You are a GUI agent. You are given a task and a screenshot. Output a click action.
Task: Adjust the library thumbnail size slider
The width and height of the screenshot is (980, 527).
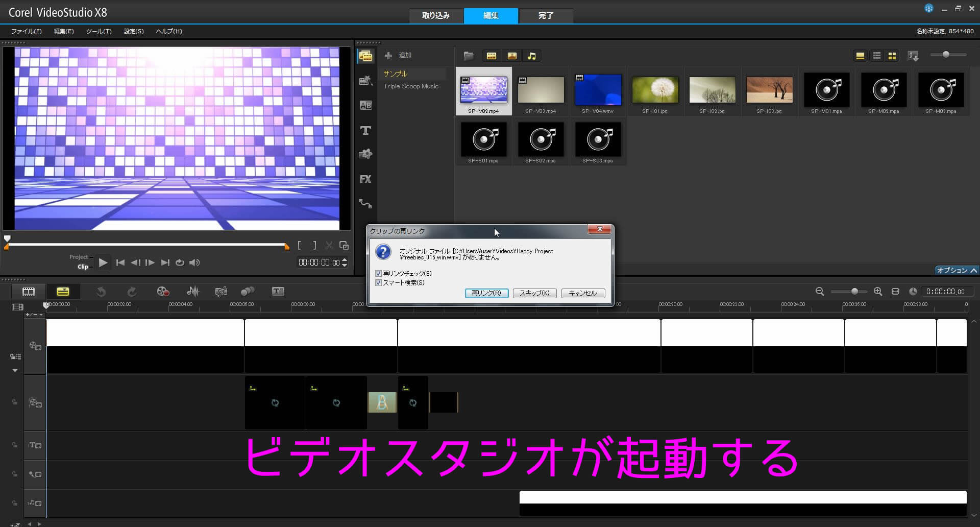pos(946,54)
